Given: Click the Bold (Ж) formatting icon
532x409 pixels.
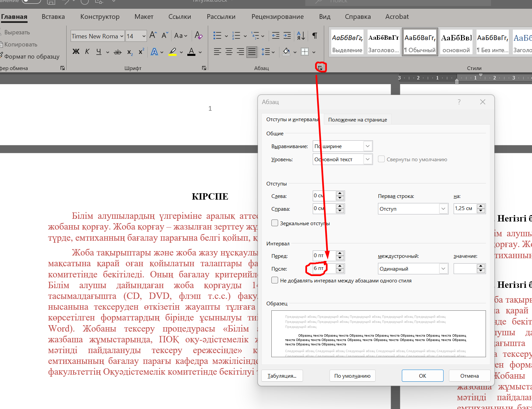Looking at the screenshot, I should (76, 52).
